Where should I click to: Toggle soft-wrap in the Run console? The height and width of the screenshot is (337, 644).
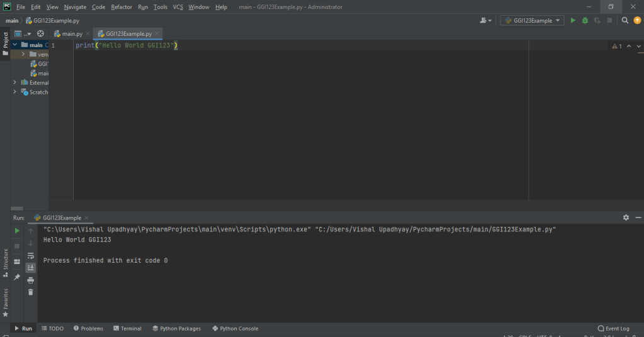30,255
